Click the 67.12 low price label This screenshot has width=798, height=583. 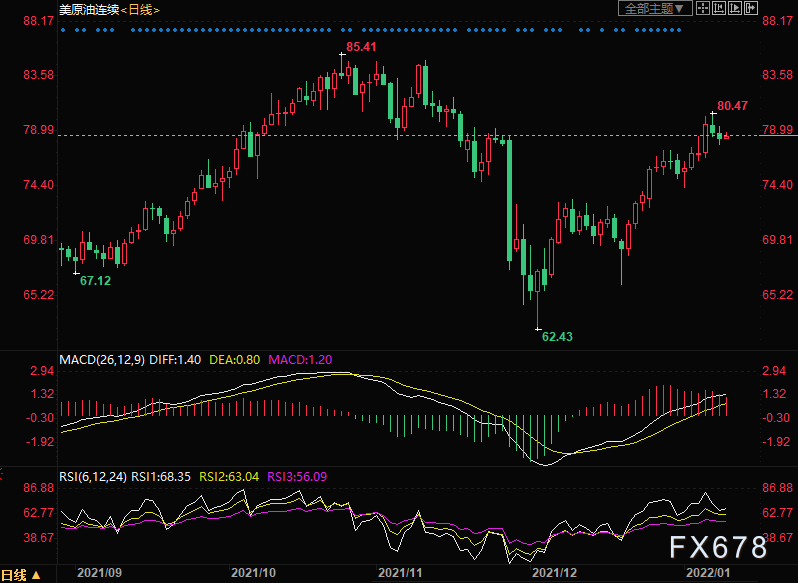[x=95, y=280]
